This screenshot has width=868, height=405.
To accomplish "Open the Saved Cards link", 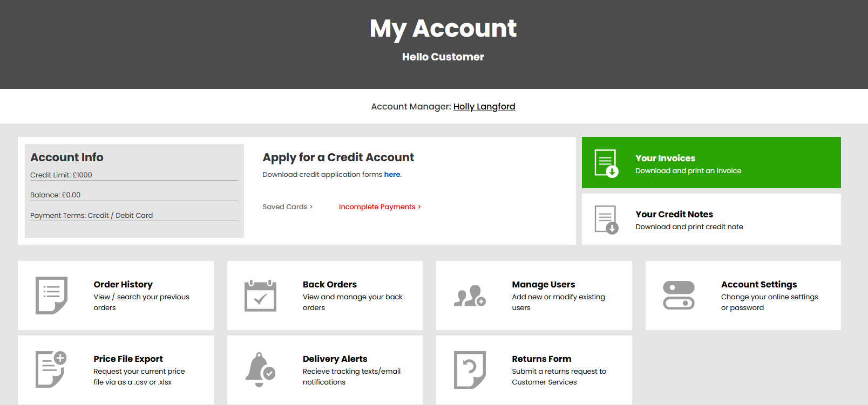I will click(288, 207).
